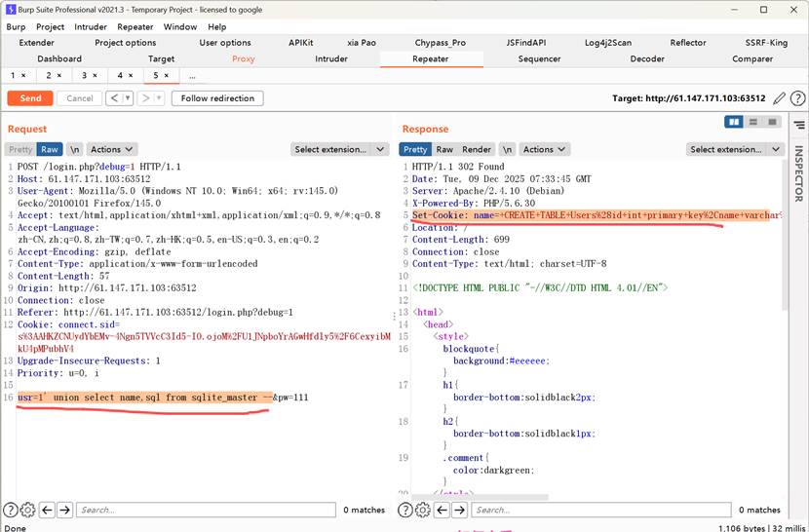The width and height of the screenshot is (809, 532).
Task: Go to previous match in request search
Action: [47, 510]
